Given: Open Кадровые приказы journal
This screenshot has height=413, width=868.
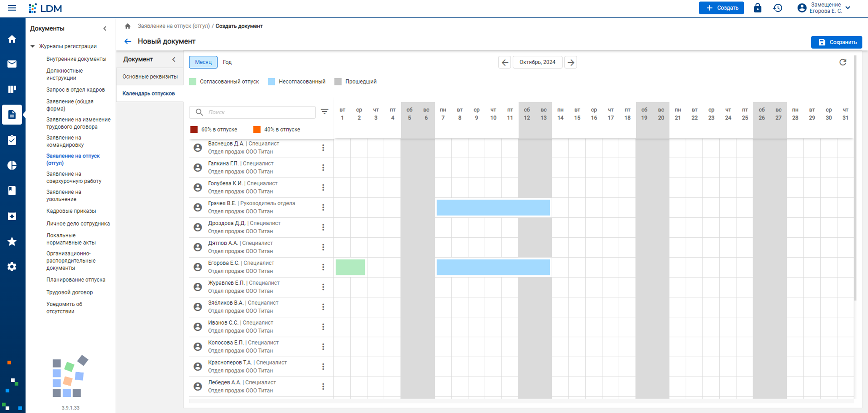Looking at the screenshot, I should click(x=71, y=211).
